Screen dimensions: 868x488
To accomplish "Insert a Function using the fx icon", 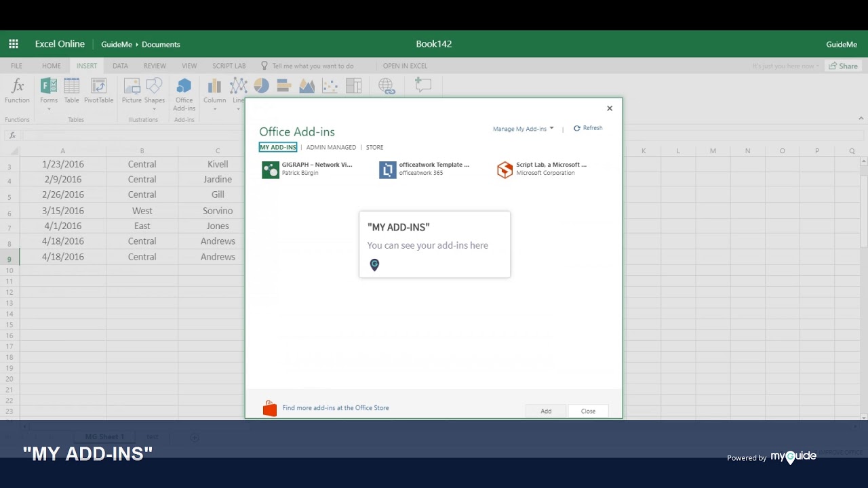I will click(x=18, y=86).
